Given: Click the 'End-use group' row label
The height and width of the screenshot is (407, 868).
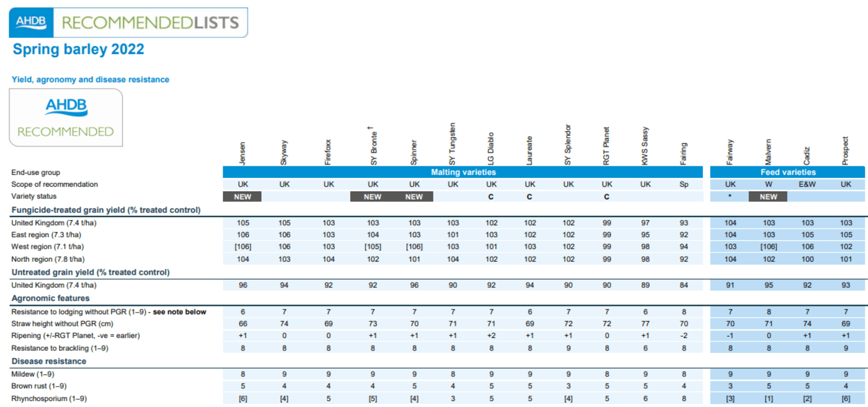Looking at the screenshot, I should pyautogui.click(x=36, y=172).
